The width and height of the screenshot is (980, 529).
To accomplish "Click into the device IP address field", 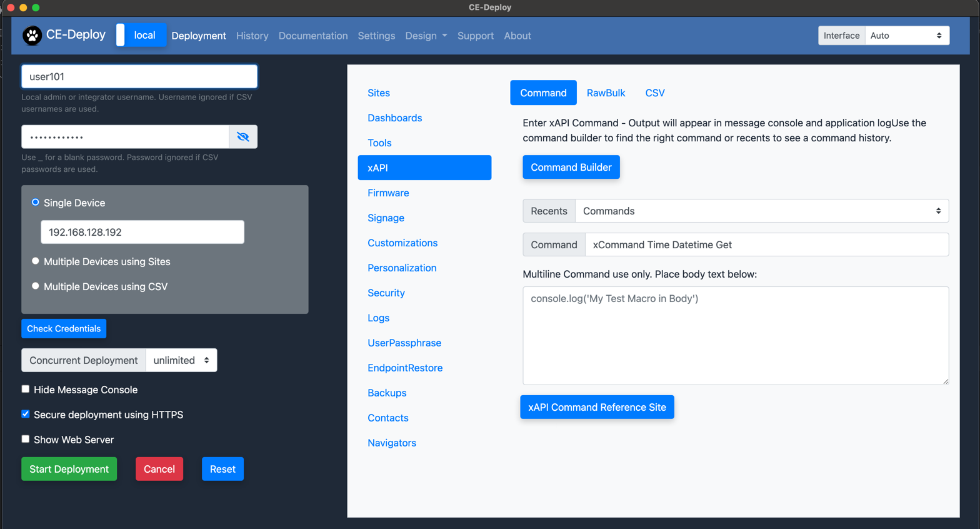I will click(x=142, y=232).
